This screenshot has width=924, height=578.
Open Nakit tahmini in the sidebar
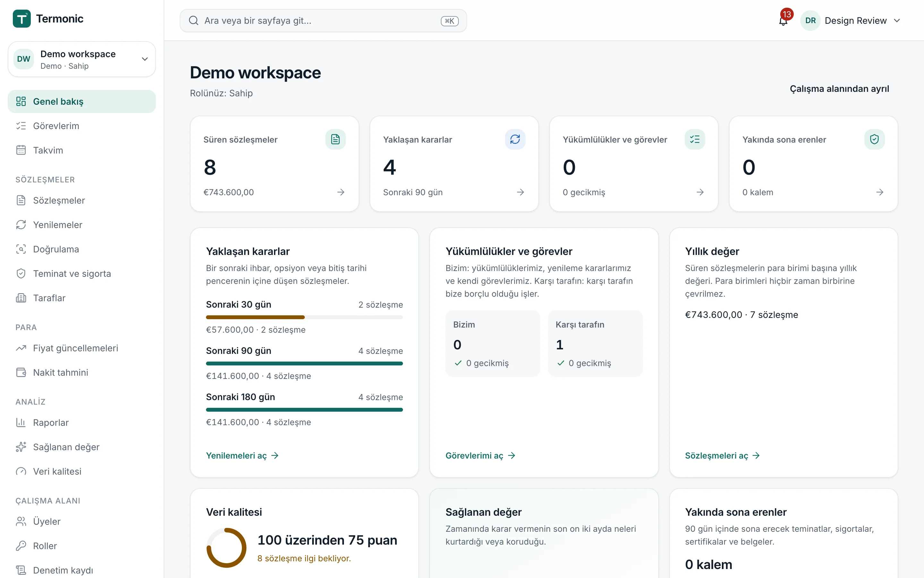coord(82,372)
